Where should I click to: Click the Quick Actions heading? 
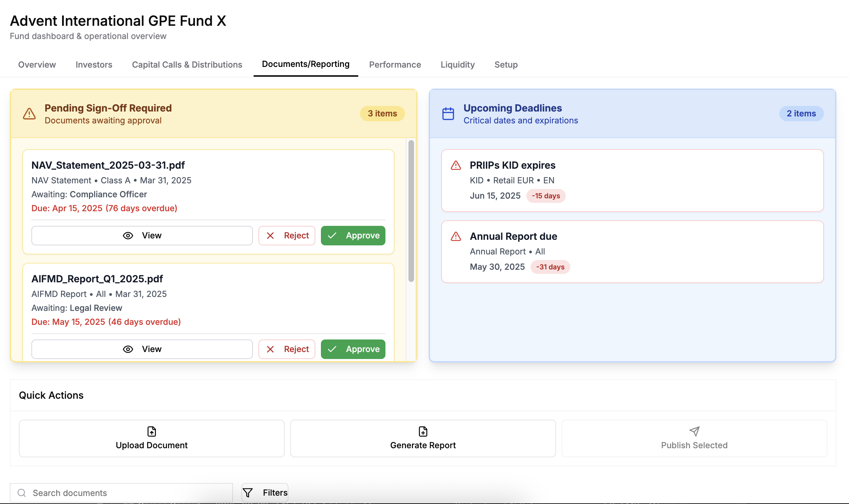51,395
